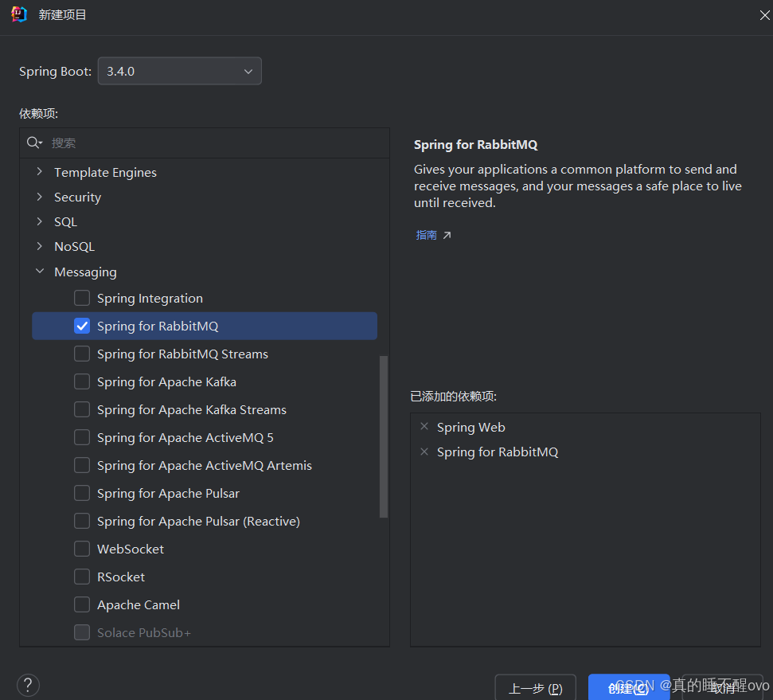773x700 pixels.
Task: Remove Spring Web from added dependencies
Action: tap(424, 427)
